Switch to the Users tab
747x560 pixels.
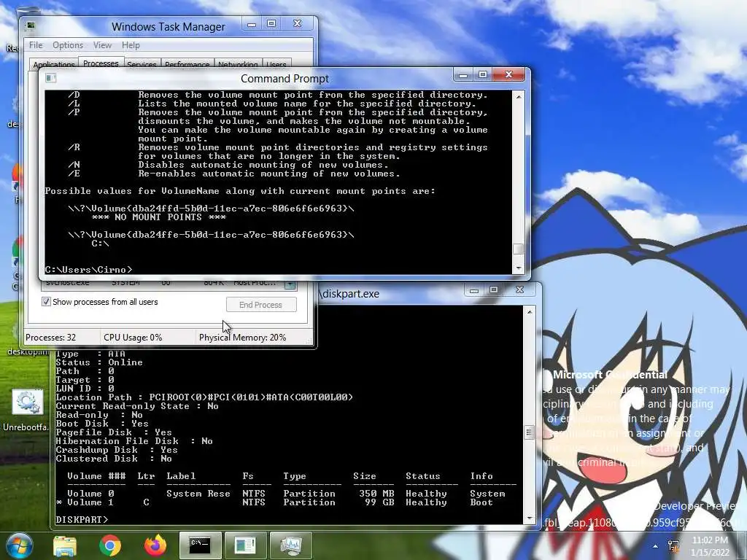(276, 64)
